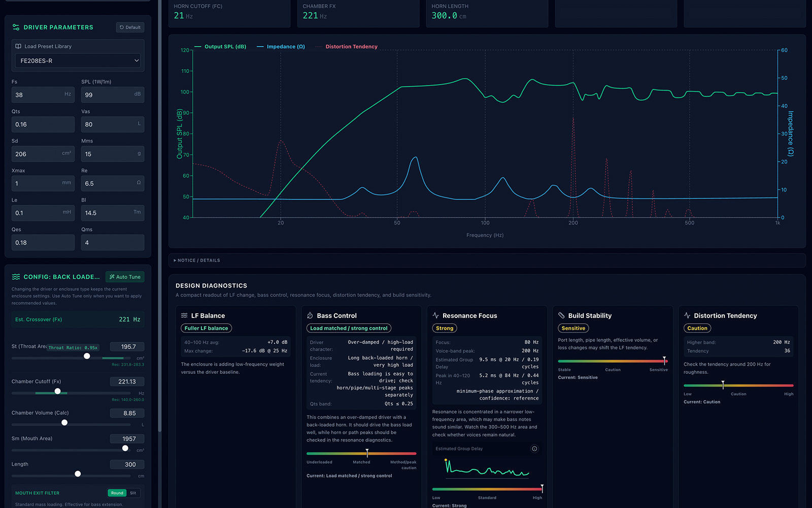Focus the Re input field

113,183
